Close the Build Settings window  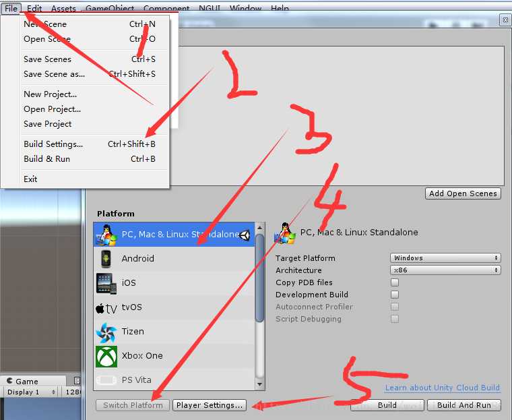tap(505, 20)
